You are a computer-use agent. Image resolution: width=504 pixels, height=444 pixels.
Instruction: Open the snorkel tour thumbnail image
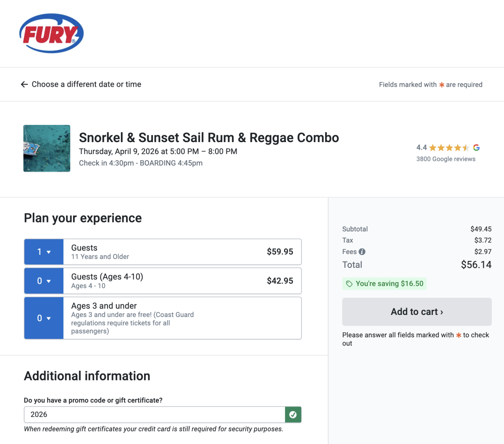click(x=47, y=148)
